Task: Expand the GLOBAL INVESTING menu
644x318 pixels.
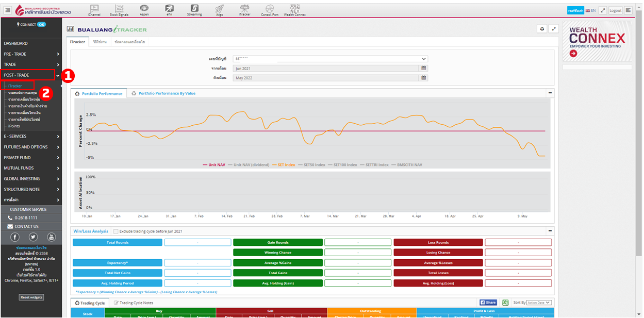Action: tap(31, 179)
